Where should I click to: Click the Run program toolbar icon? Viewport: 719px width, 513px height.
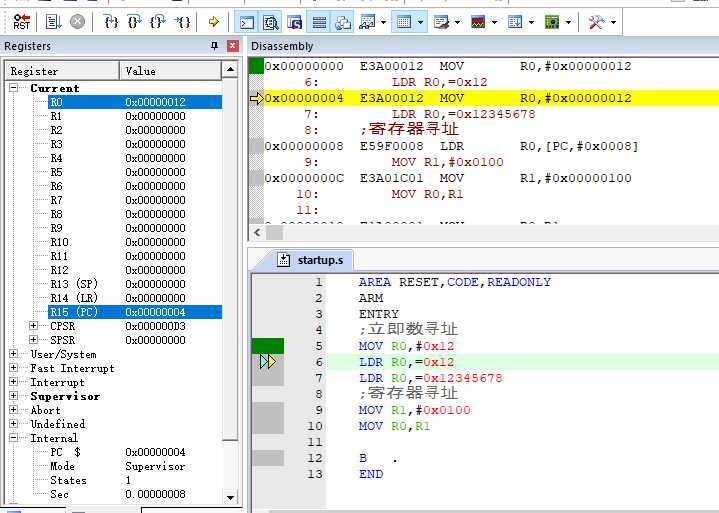tap(54, 21)
